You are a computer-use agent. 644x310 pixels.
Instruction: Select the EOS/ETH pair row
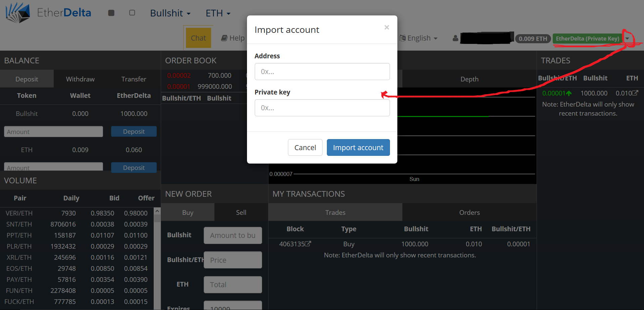(x=77, y=268)
